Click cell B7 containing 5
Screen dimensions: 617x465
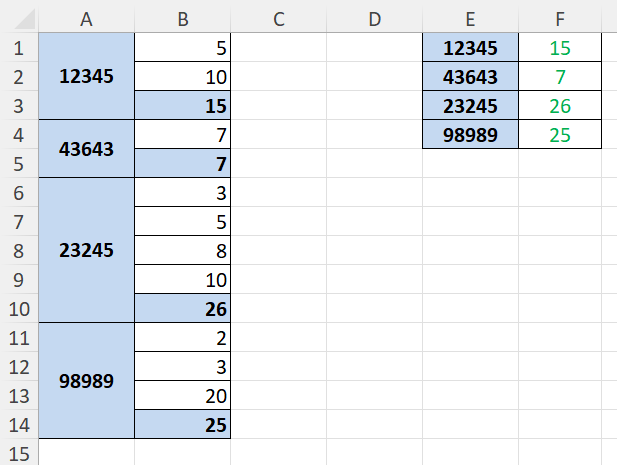[183, 221]
